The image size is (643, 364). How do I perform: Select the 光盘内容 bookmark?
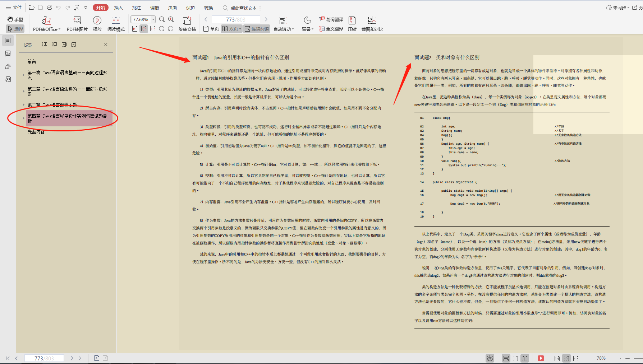pyautogui.click(x=36, y=132)
